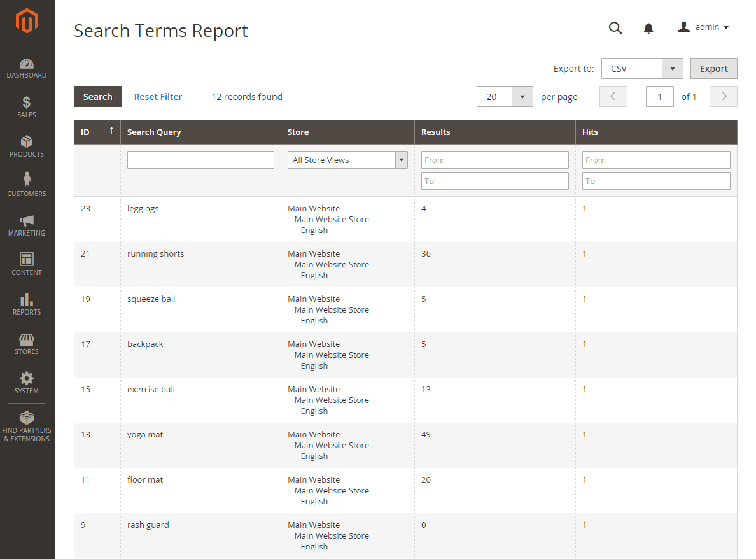Sort by the Results column header
The image size is (756, 559).
click(494, 132)
